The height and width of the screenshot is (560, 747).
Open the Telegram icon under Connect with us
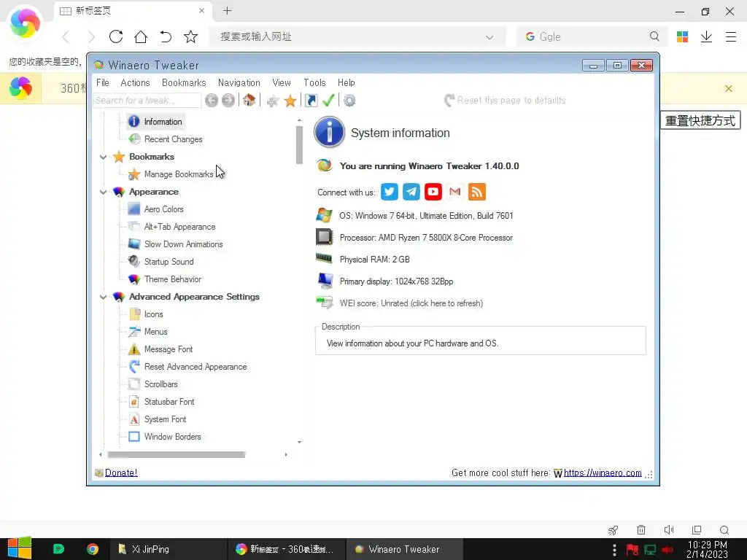(411, 192)
